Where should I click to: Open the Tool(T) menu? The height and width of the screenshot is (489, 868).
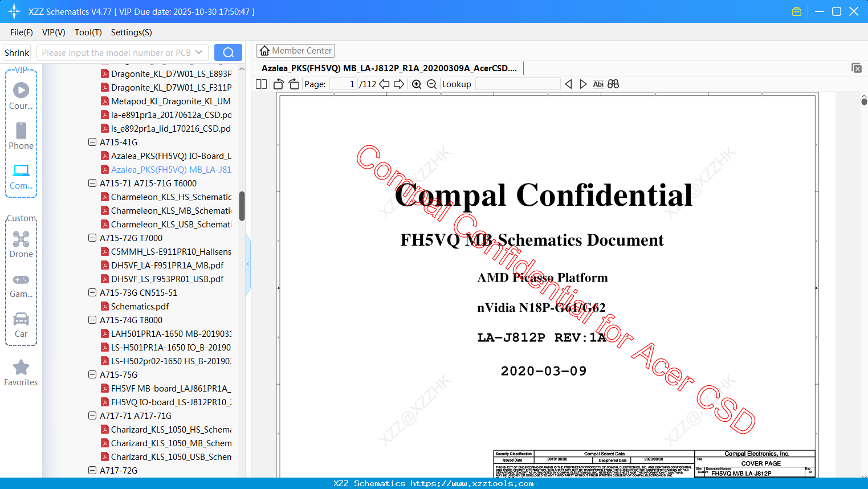[x=88, y=32]
